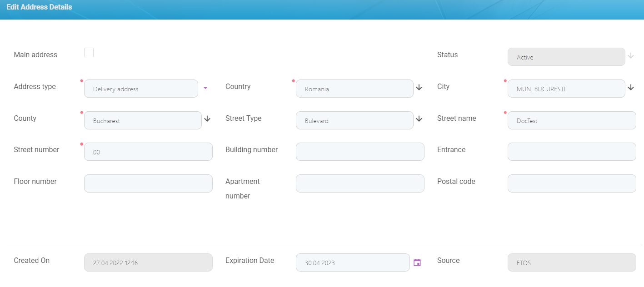Image resolution: width=644 pixels, height=287 pixels.
Task: Click the purple caret beside Address type
Action: (205, 88)
